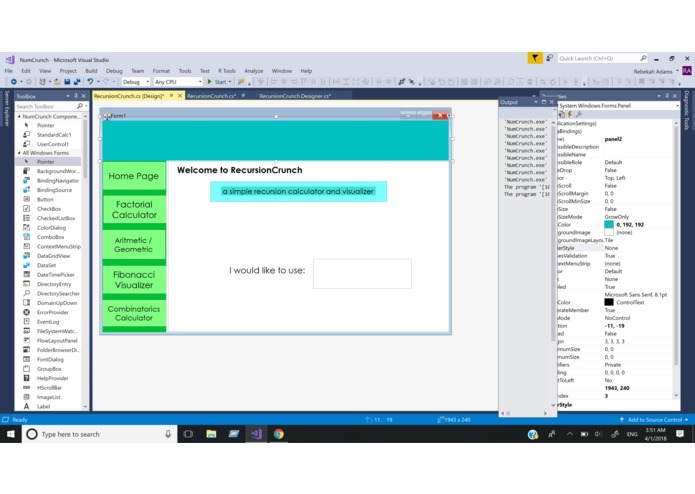The image size is (695, 494).
Task: Select the CheckBox control in the Toolbox
Action: click(x=49, y=209)
